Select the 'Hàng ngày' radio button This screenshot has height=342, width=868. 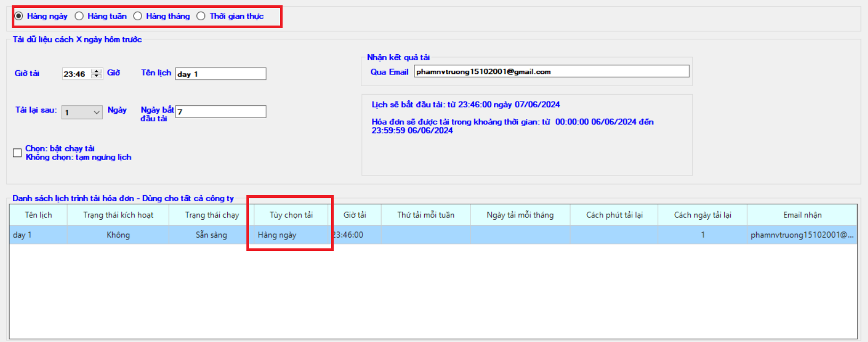(19, 16)
